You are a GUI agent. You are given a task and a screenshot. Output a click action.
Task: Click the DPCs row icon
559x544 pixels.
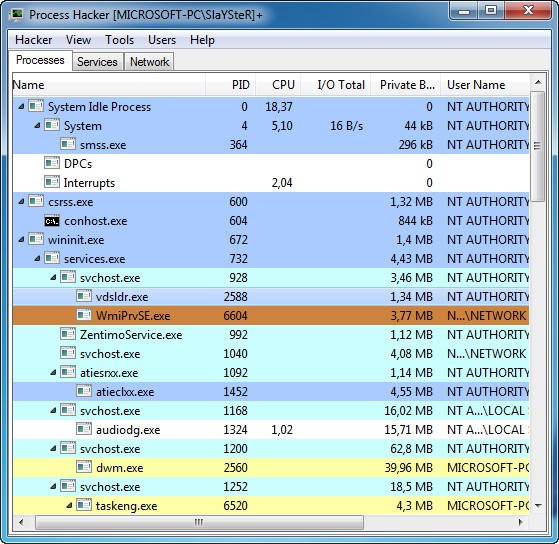[x=52, y=164]
